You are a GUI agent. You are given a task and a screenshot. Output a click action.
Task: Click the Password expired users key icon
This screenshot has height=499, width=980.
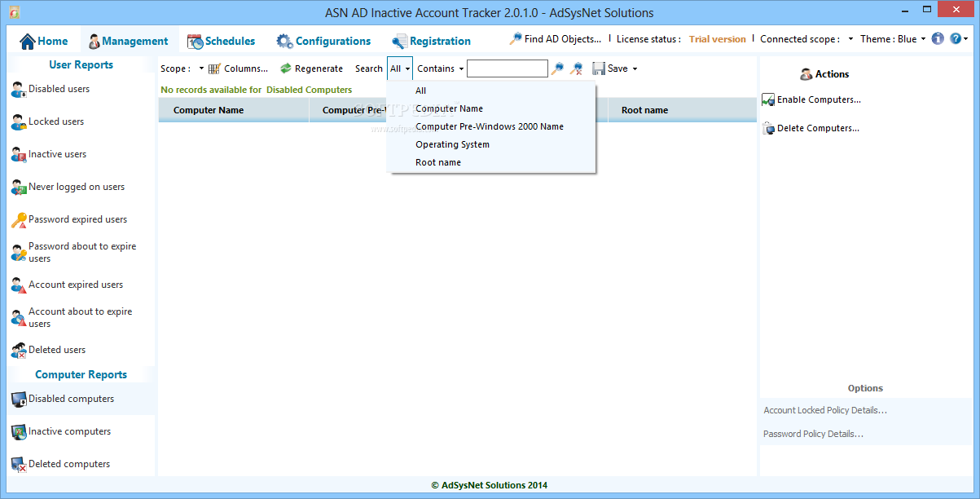pos(19,220)
